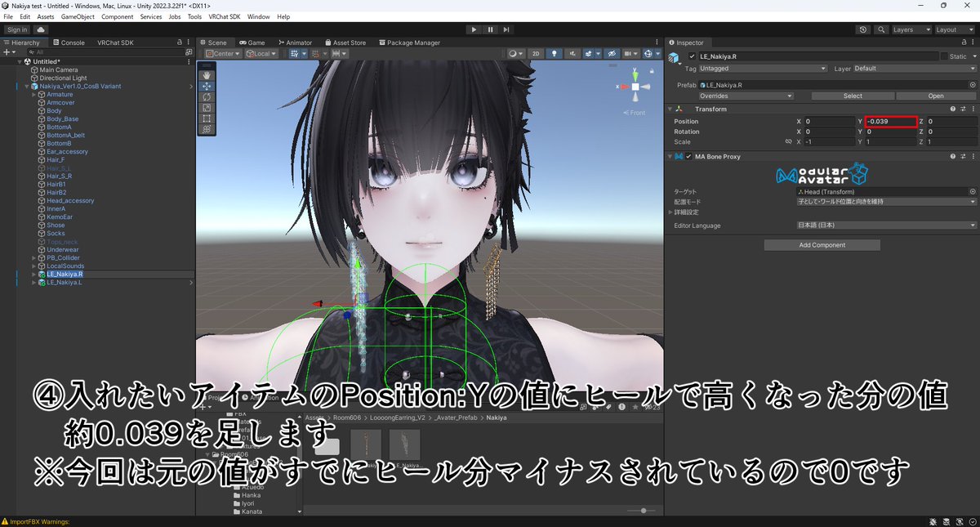Click the prefab Select button

[853, 96]
